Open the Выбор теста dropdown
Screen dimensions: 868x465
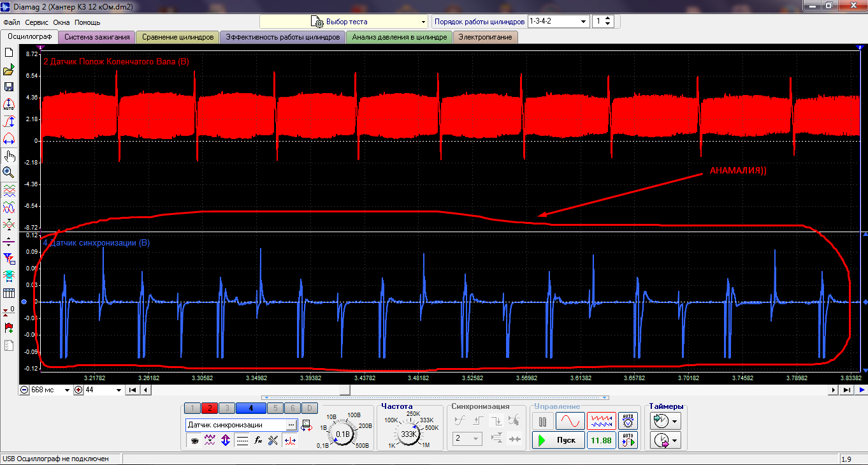tap(344, 22)
